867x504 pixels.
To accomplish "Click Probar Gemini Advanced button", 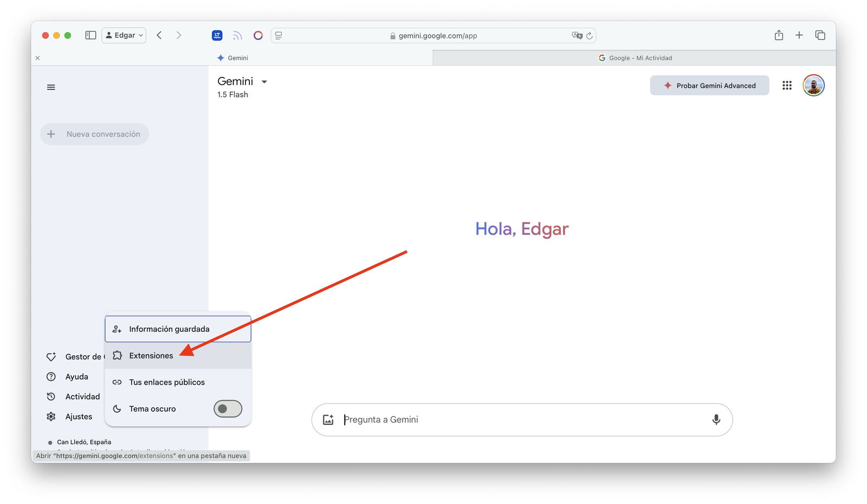I will tap(709, 86).
